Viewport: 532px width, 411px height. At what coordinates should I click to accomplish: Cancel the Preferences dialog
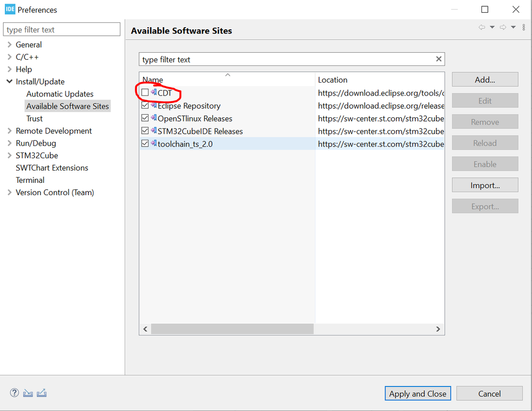[x=489, y=393]
